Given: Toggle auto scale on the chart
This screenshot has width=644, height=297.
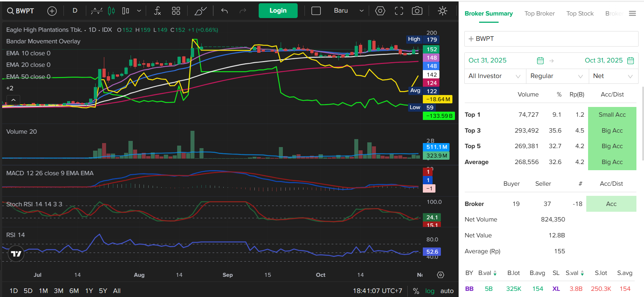Looking at the screenshot, I should click(447, 291).
